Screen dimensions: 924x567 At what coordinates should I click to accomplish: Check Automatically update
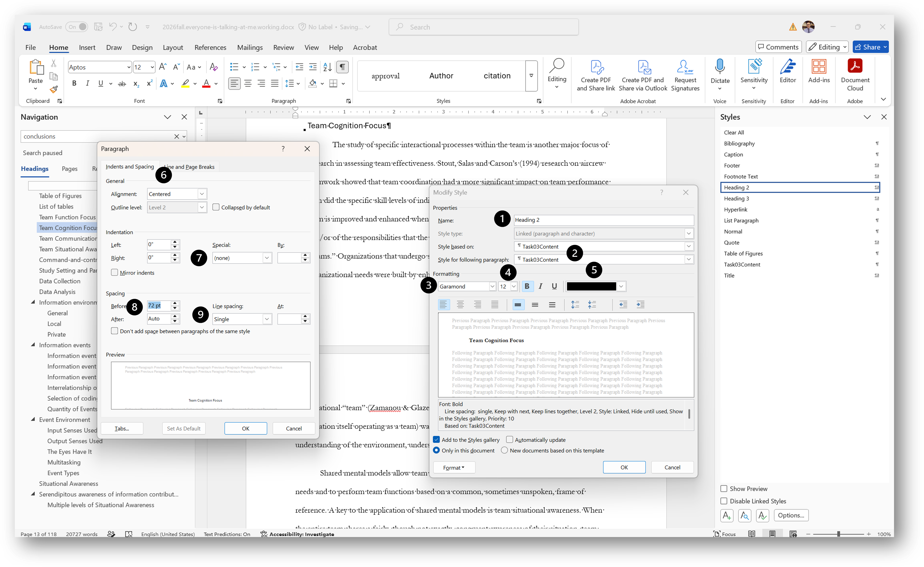coord(510,440)
